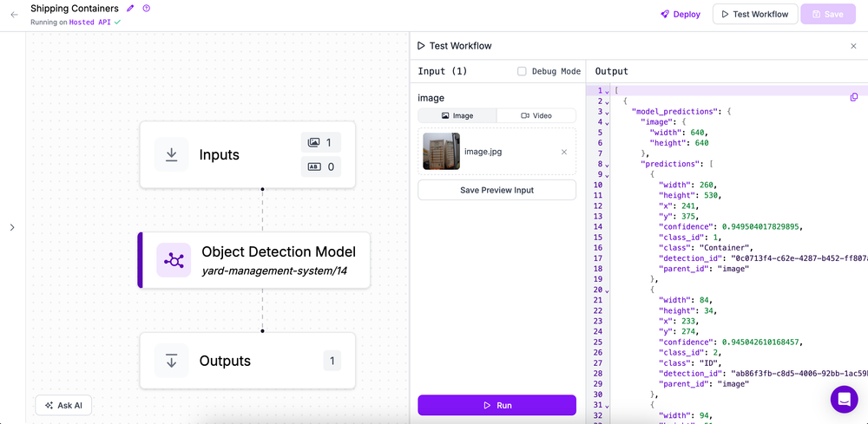Select the Inputs node

(247, 154)
